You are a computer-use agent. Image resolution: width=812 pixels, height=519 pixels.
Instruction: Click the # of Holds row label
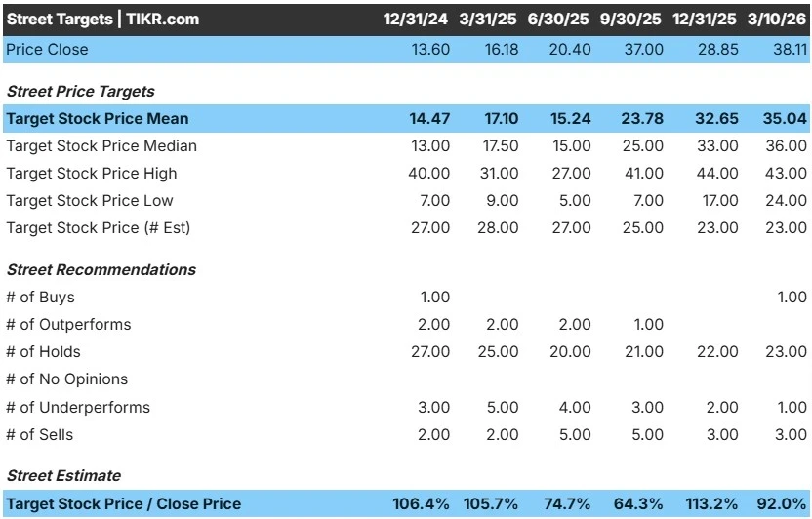(x=44, y=352)
